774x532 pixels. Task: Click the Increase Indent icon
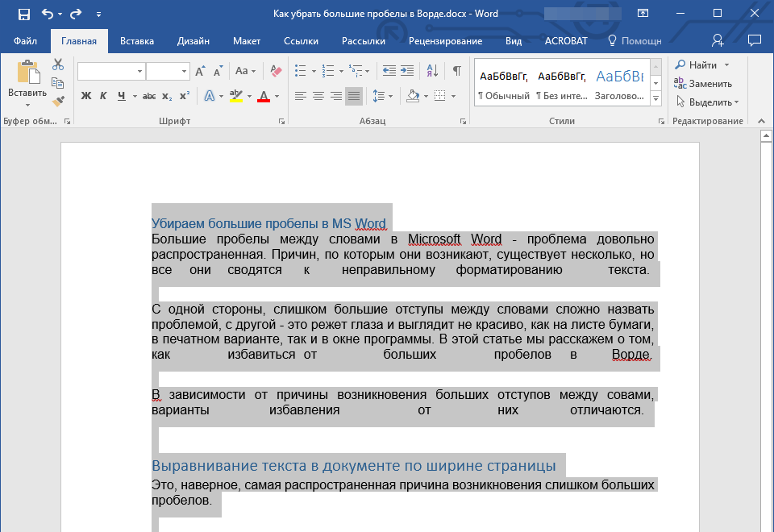tap(407, 71)
